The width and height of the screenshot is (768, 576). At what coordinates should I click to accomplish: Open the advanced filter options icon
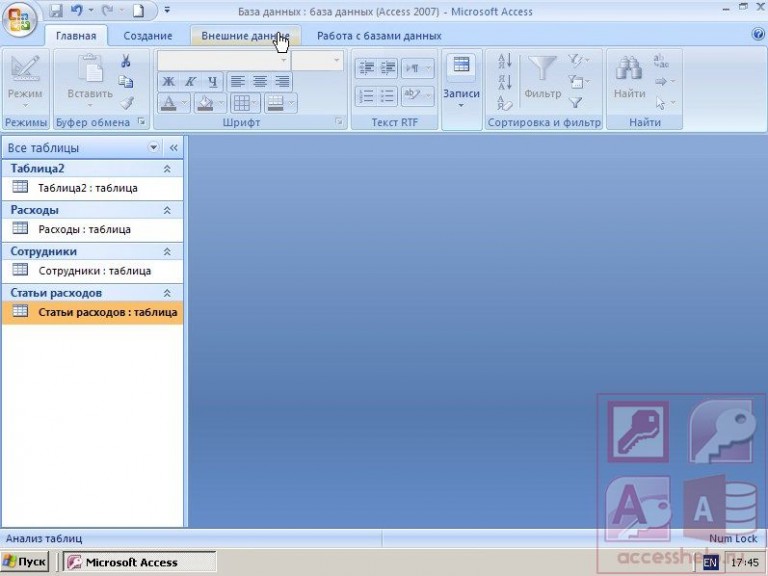coord(578,81)
